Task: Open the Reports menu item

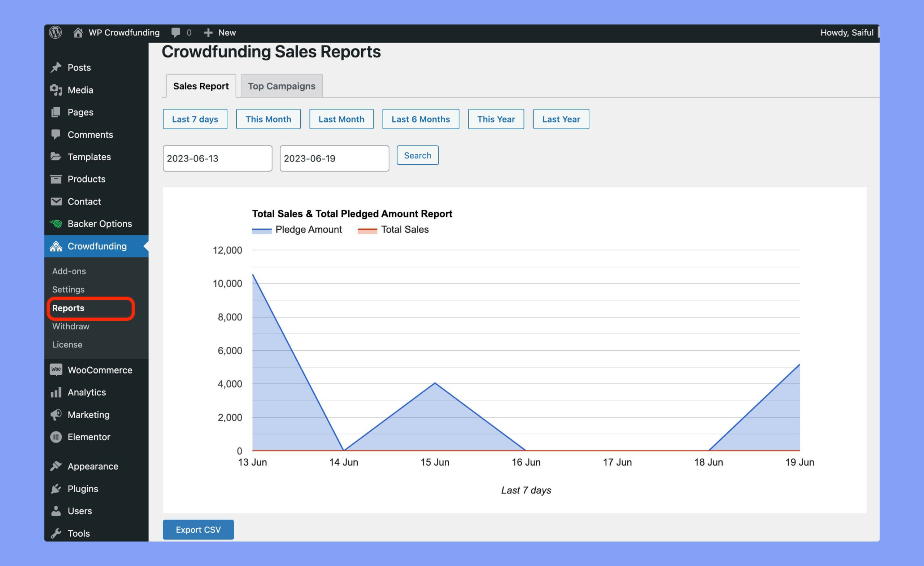Action: [69, 308]
